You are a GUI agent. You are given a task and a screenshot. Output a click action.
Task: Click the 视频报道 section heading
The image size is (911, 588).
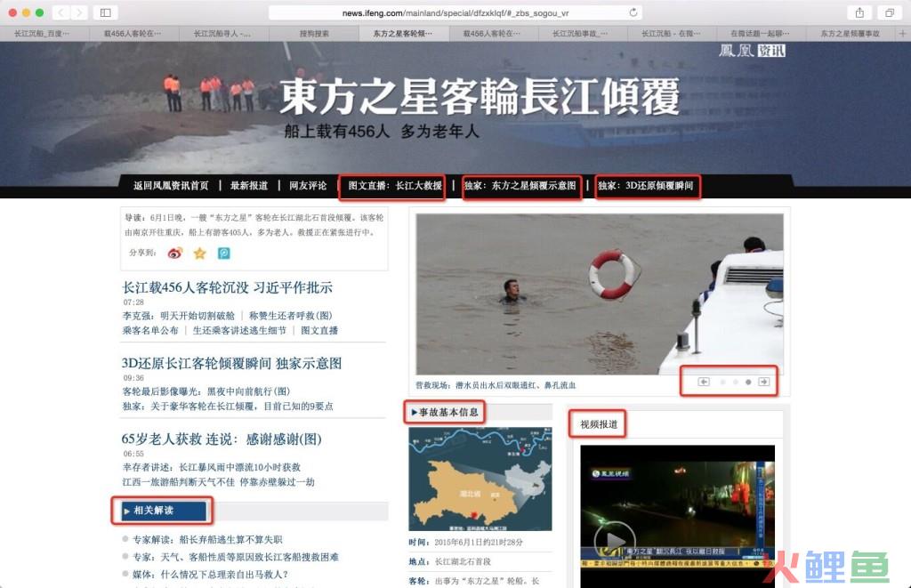pyautogui.click(x=599, y=424)
